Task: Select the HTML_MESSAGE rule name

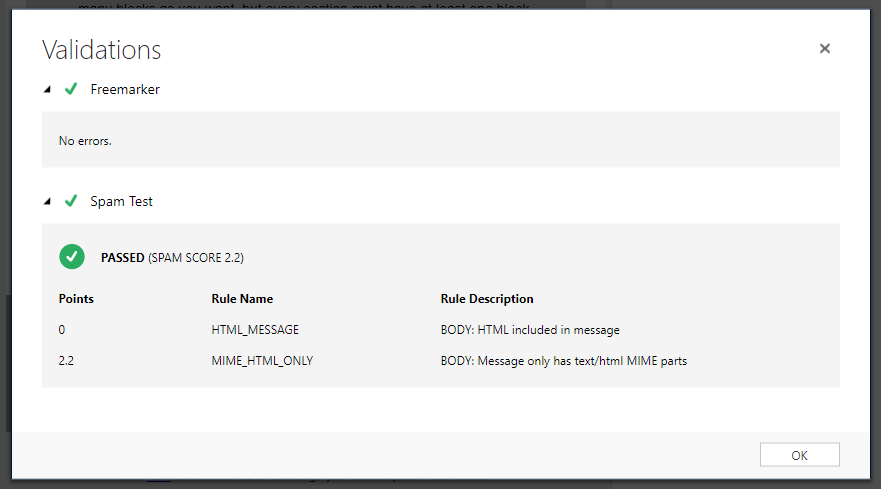Action: 255,330
